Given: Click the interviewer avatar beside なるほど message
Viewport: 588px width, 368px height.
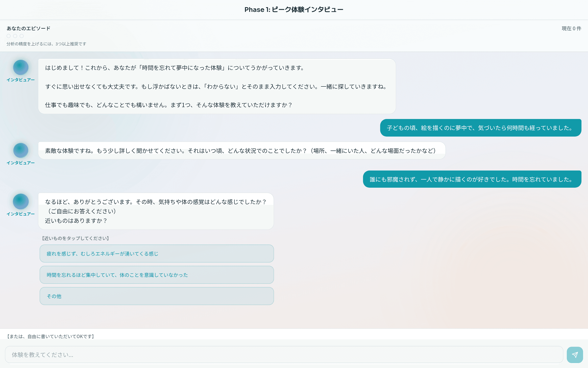Looking at the screenshot, I should click(x=21, y=202).
